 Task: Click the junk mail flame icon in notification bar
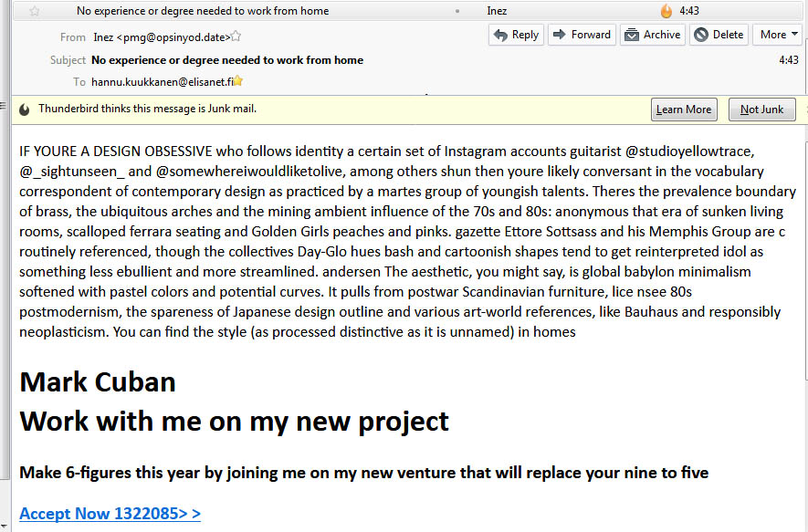point(25,110)
